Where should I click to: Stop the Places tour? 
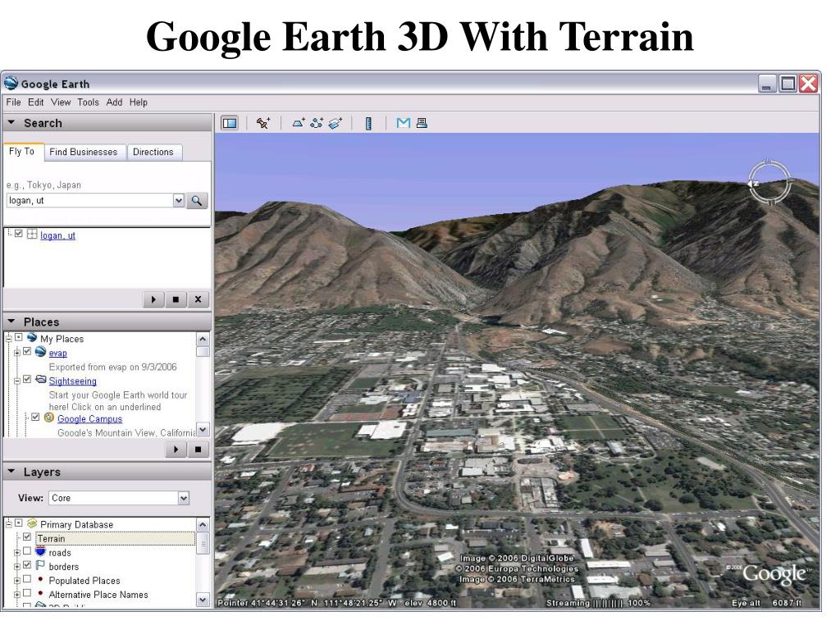(x=198, y=450)
